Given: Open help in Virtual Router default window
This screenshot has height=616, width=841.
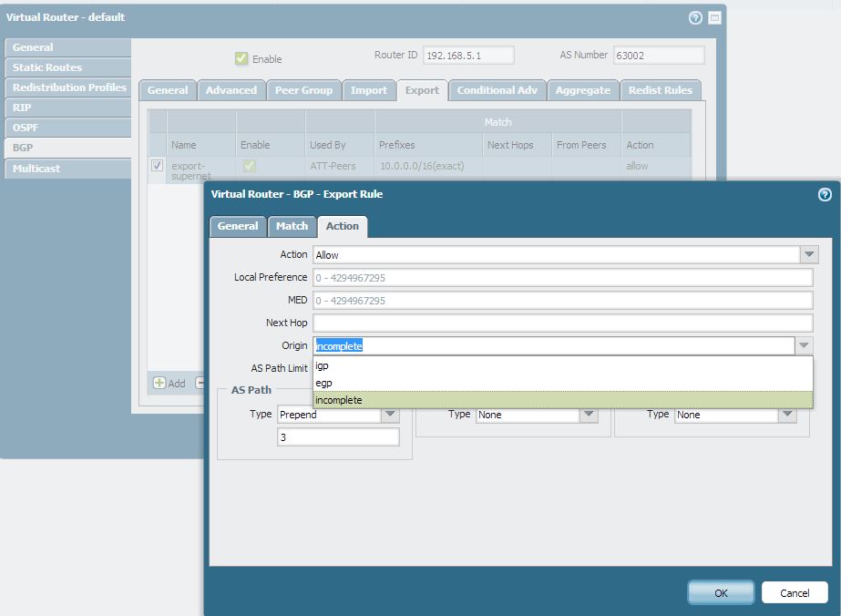Looking at the screenshot, I should click(695, 17).
